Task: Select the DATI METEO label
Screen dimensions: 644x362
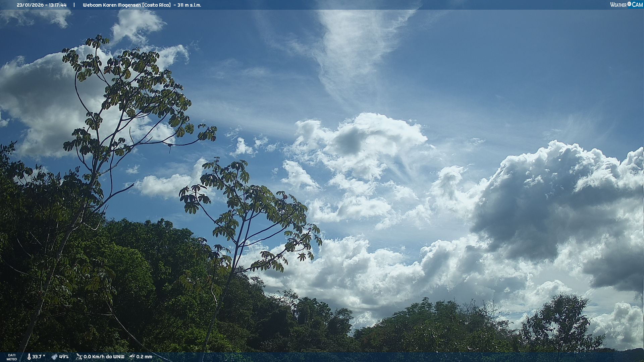Action: 12,357
